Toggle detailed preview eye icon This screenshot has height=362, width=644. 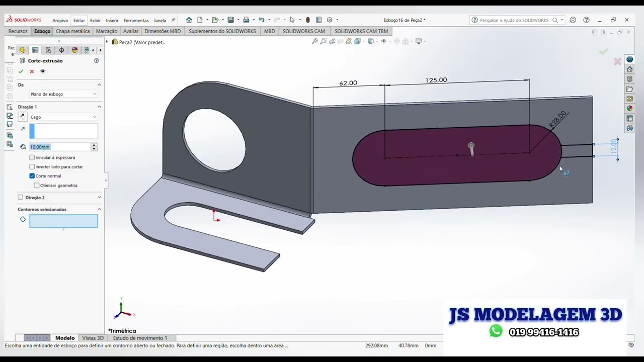43,71
